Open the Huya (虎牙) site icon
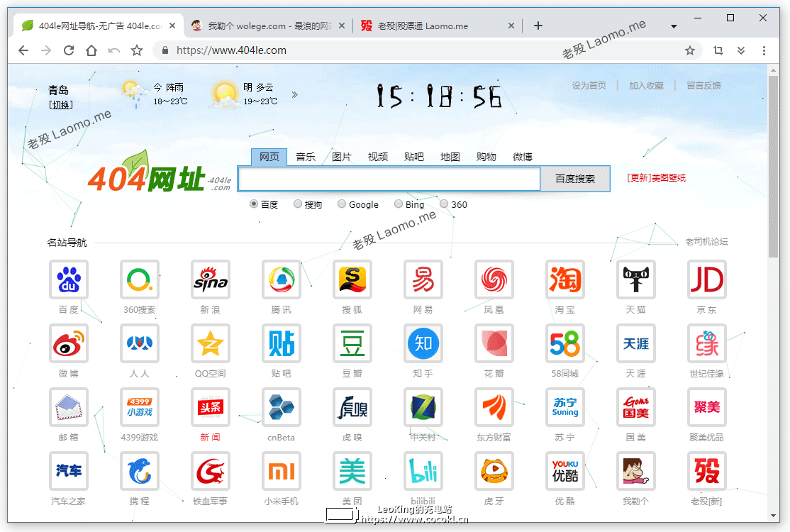The height and width of the screenshot is (532, 790). [494, 472]
